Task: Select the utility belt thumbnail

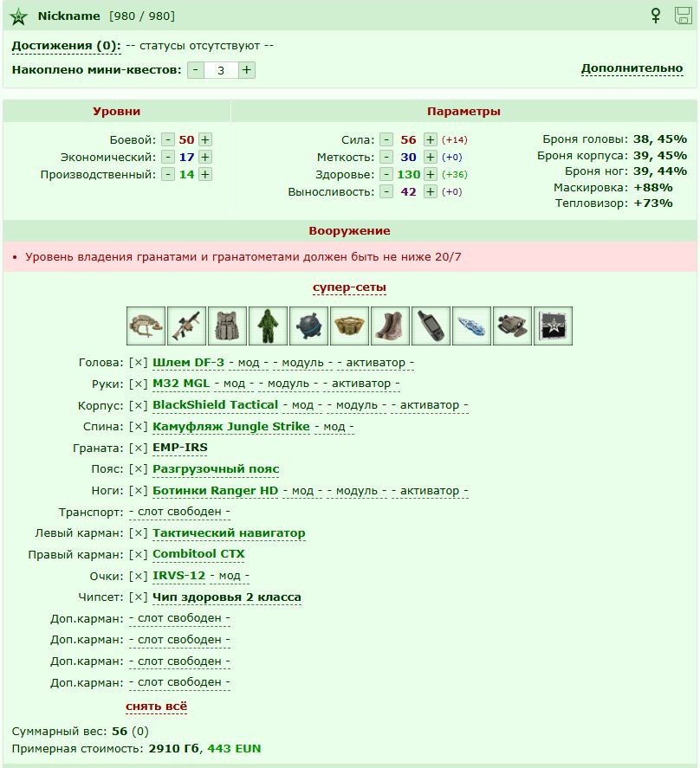Action: coord(349,326)
